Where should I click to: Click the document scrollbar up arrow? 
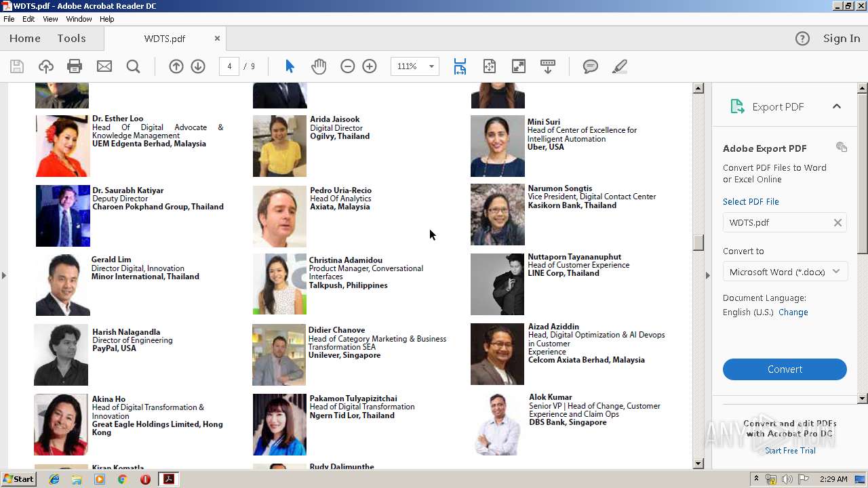(x=698, y=88)
